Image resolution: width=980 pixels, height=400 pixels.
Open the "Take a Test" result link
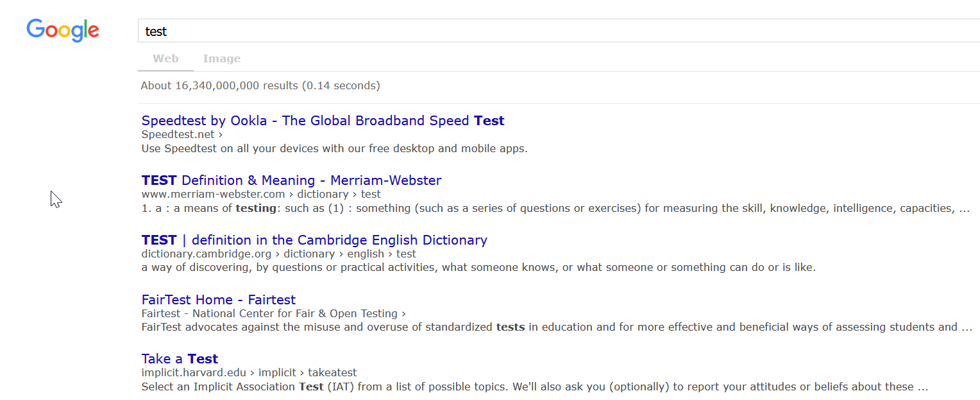(180, 359)
